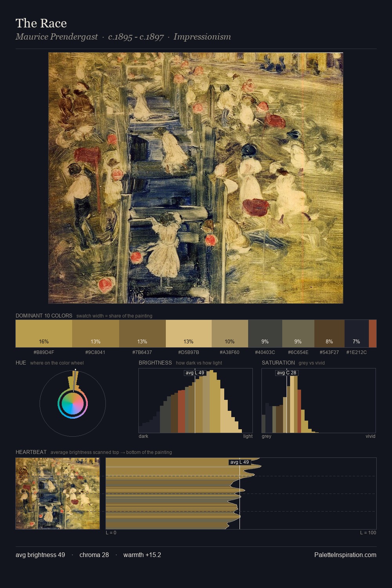The height and width of the screenshot is (588, 392).
Task: Select the near-black #1E212C swatch
Action: click(357, 334)
